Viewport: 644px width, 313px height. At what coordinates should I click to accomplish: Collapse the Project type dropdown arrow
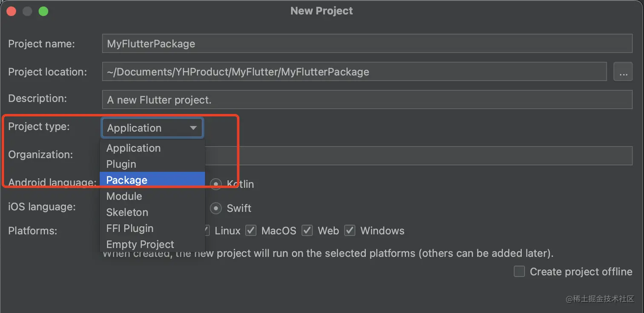193,128
